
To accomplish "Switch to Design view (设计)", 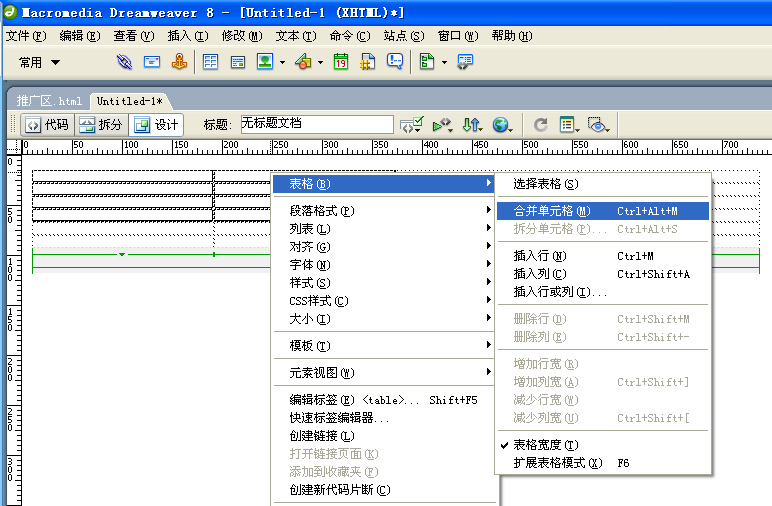I will coord(157,125).
